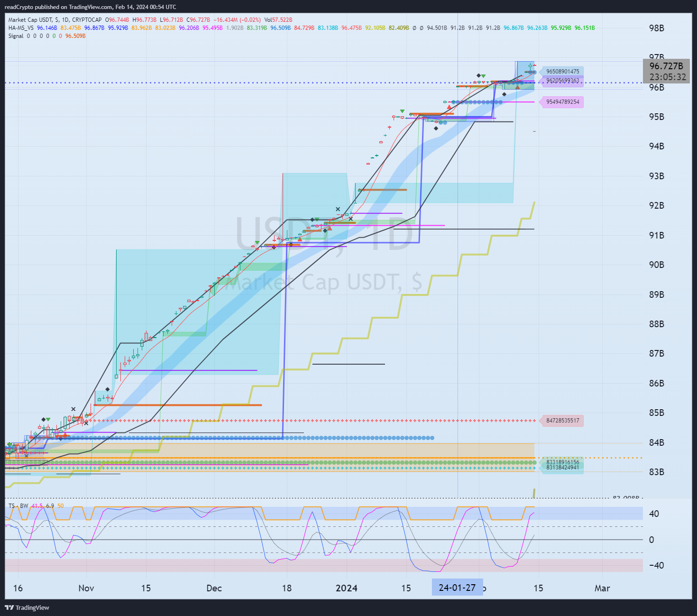
Task: Click the TradingView logo at bottom left
Action: click(27, 607)
